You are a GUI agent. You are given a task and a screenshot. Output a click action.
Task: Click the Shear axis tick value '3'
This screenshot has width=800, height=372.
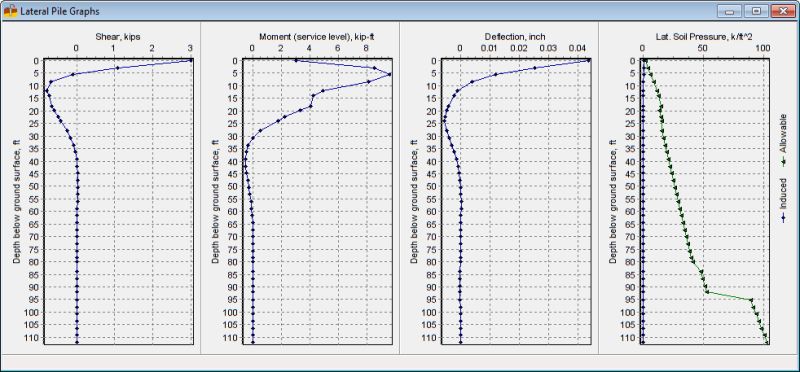190,48
